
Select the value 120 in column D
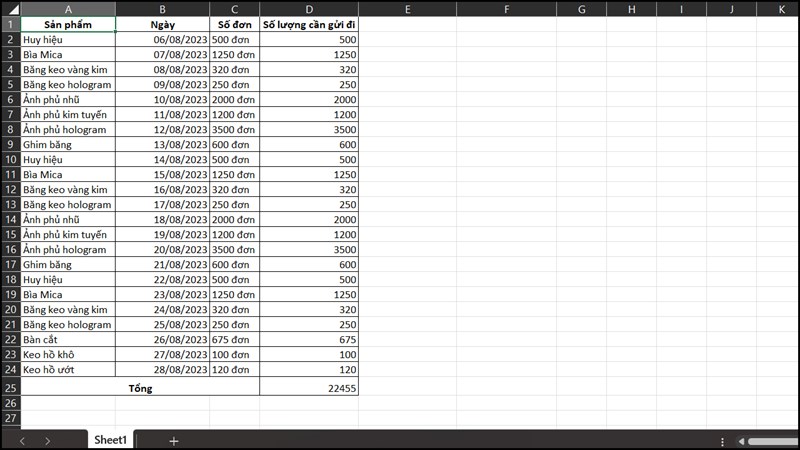309,369
